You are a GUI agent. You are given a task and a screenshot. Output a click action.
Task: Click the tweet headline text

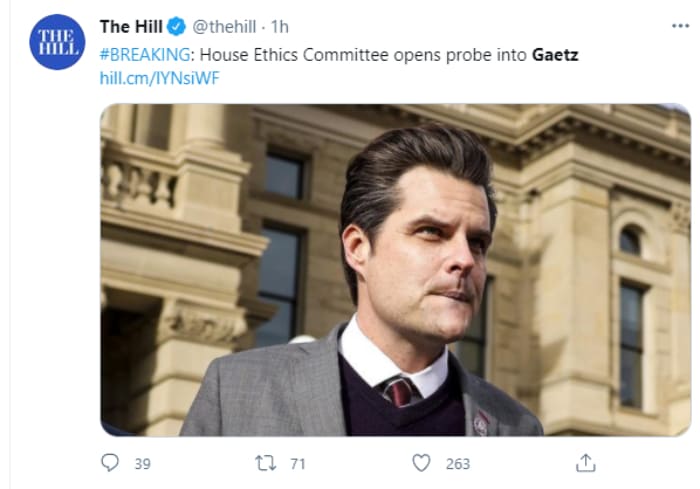[x=339, y=55]
